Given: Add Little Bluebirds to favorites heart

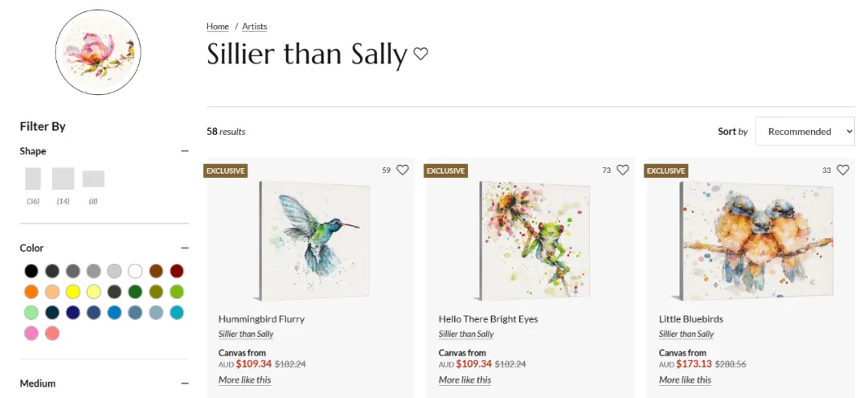Looking at the screenshot, I should coord(843,170).
